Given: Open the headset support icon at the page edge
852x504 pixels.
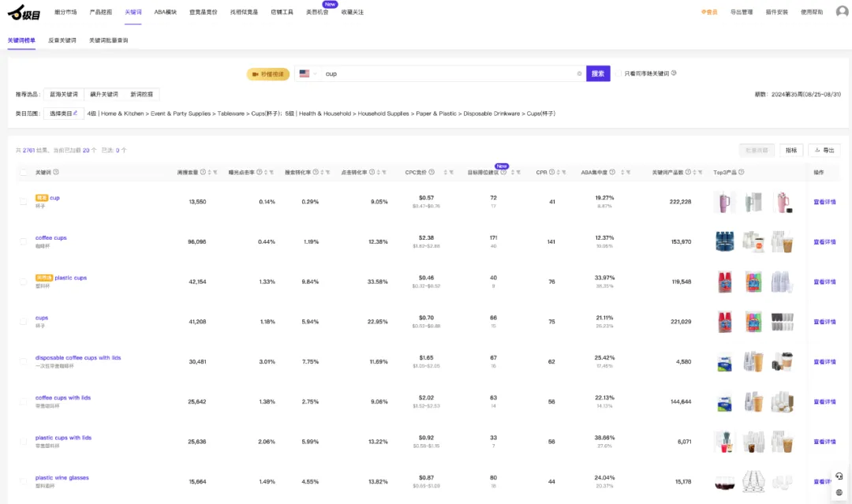Looking at the screenshot, I should coord(839,476).
